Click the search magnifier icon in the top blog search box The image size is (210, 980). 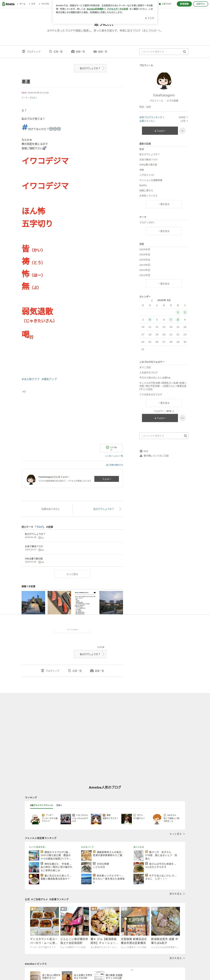pyautogui.click(x=184, y=52)
